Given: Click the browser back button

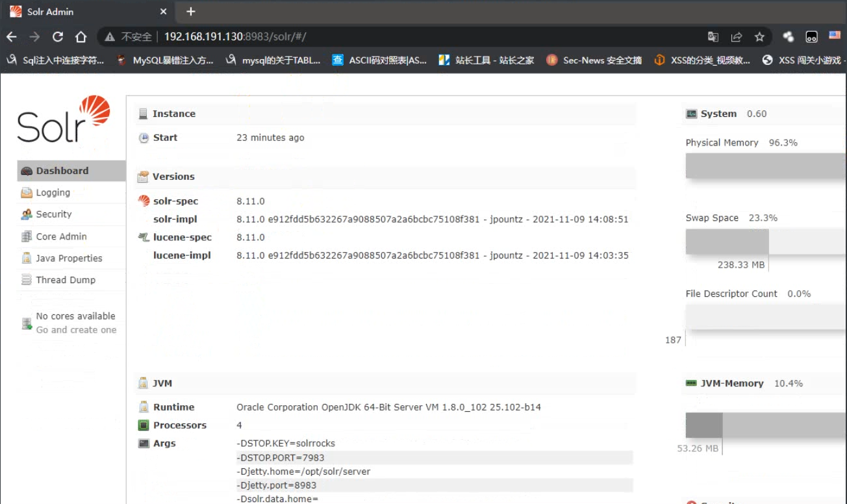Looking at the screenshot, I should (12, 37).
